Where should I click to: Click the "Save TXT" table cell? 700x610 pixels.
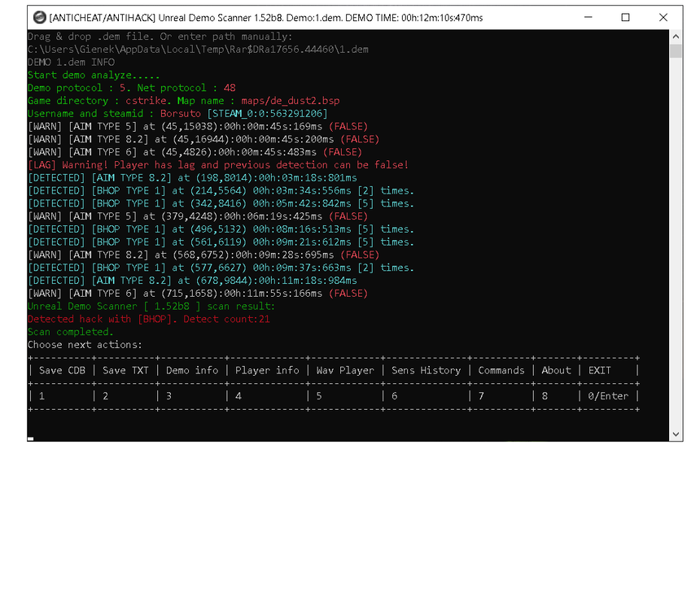pyautogui.click(x=125, y=370)
